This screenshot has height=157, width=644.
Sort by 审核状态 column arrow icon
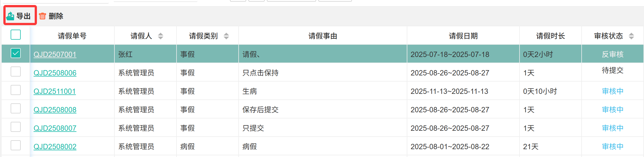631,36
